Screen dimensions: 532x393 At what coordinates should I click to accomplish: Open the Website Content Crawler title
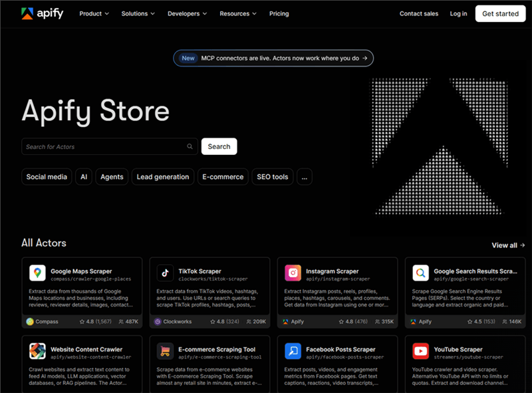pos(86,349)
